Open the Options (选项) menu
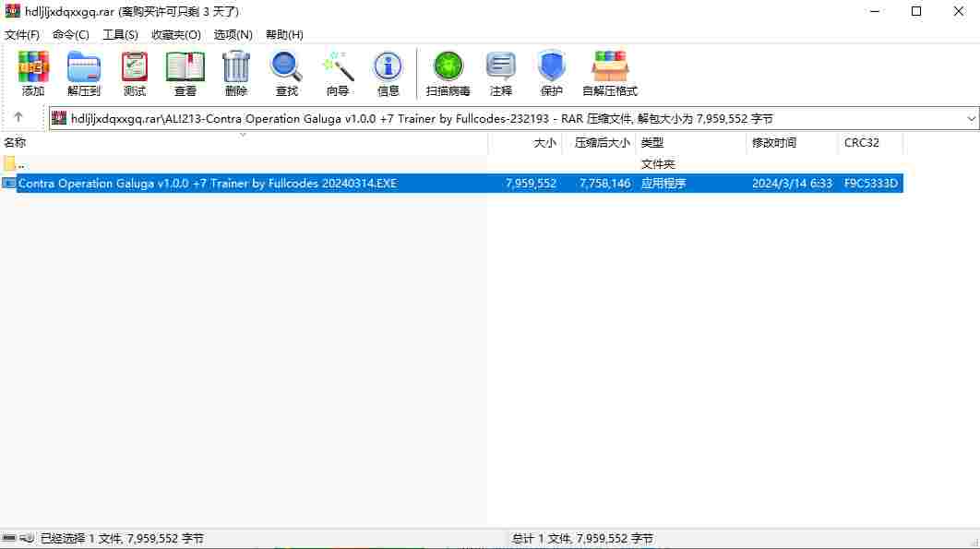Screen dimensions: 980x549 pos(233,34)
